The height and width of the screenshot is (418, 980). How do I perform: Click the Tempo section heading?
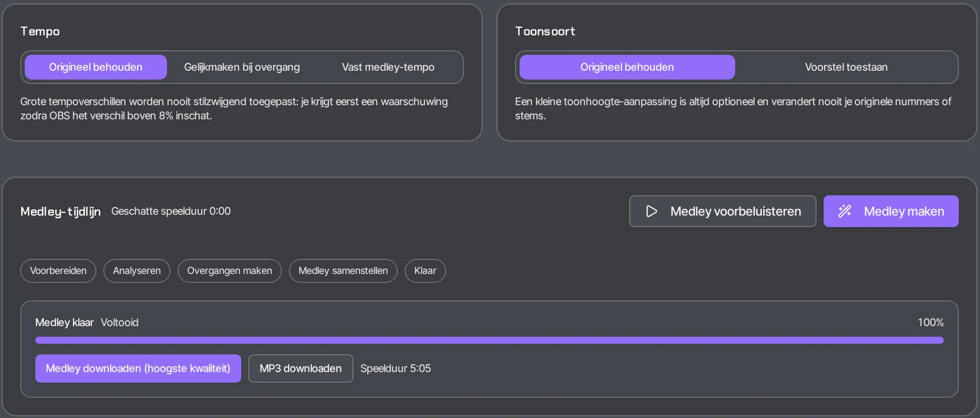tap(40, 32)
